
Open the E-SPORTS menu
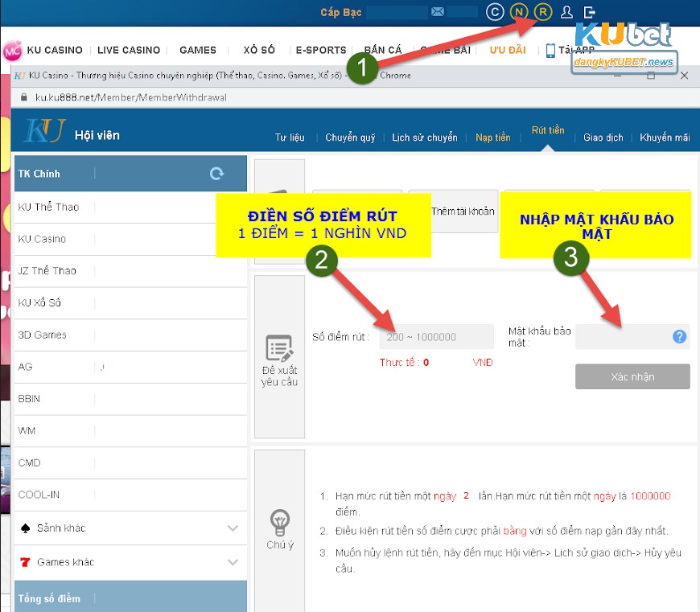[x=320, y=50]
